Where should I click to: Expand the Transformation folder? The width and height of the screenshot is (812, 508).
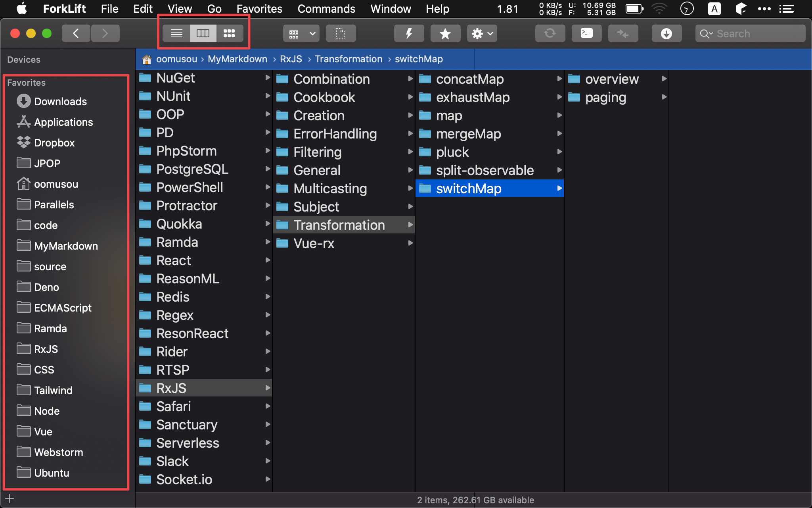(410, 225)
